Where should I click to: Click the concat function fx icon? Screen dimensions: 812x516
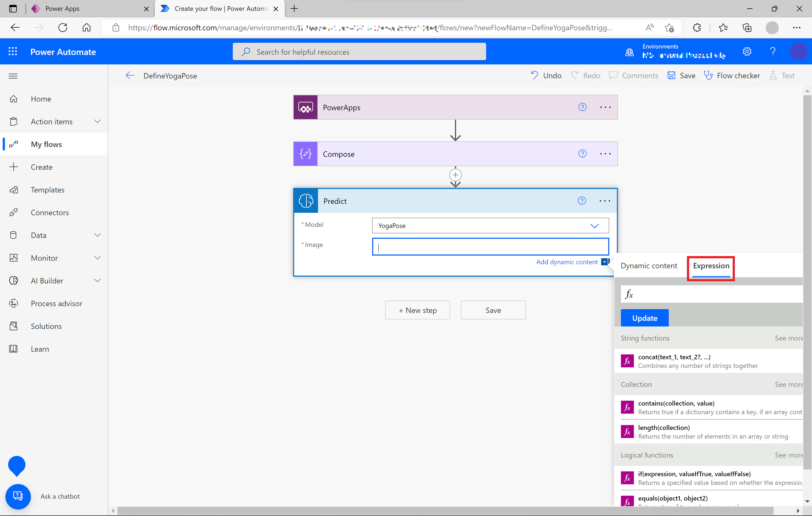coord(627,361)
